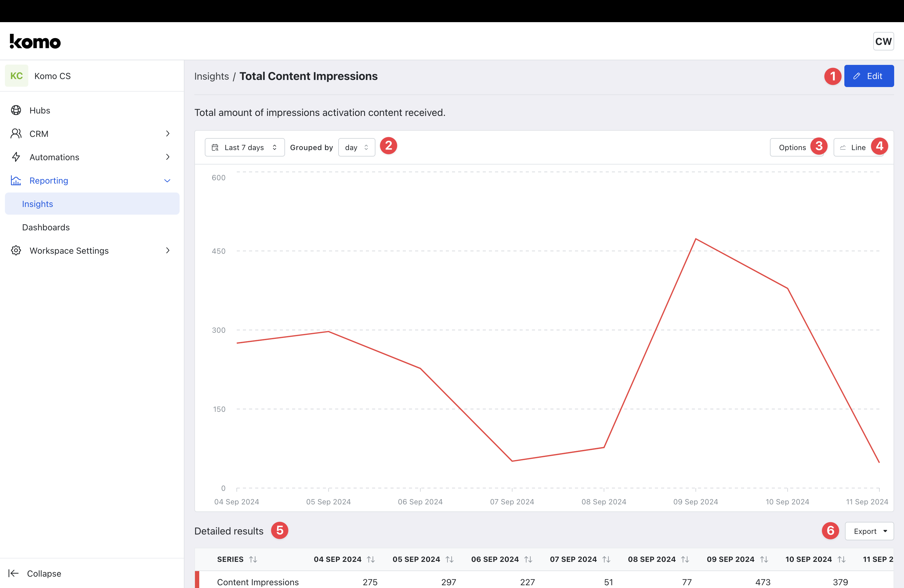Click the Hubs globe icon
Viewport: 904px width, 588px height.
click(16, 110)
